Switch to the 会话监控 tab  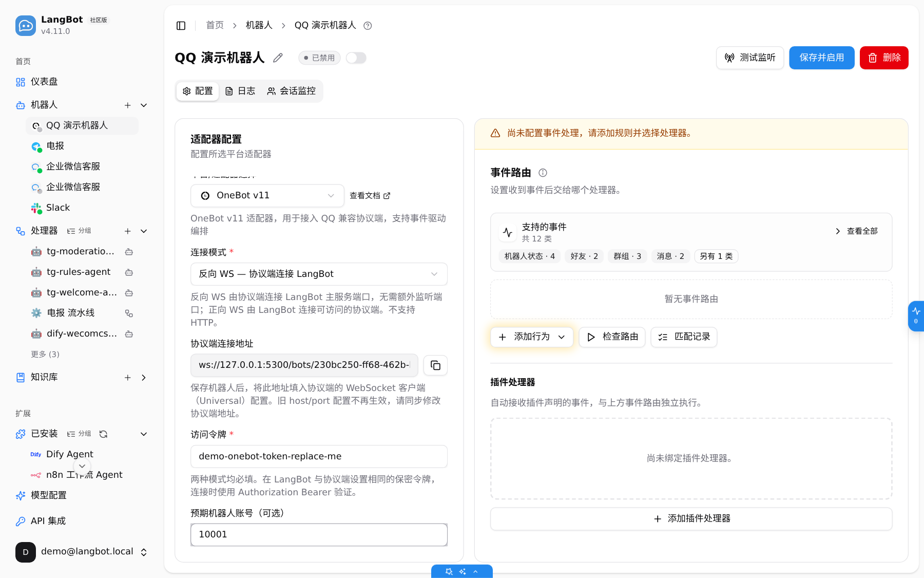click(292, 91)
